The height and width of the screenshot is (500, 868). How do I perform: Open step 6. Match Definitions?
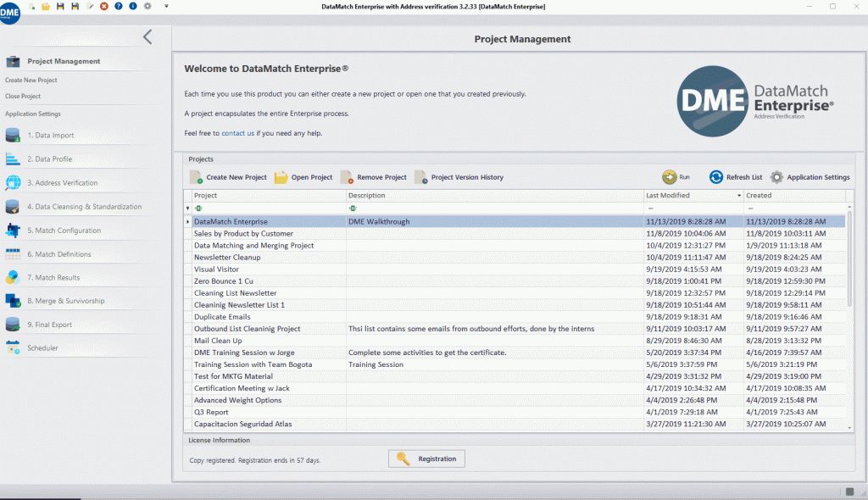tap(59, 254)
